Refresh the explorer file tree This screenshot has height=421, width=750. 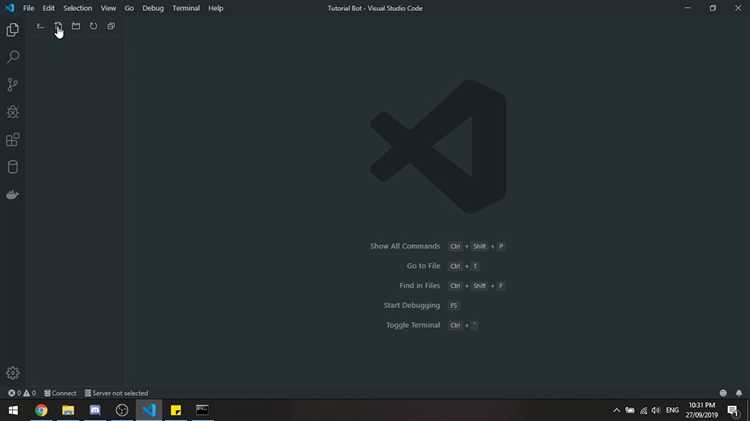coord(93,26)
